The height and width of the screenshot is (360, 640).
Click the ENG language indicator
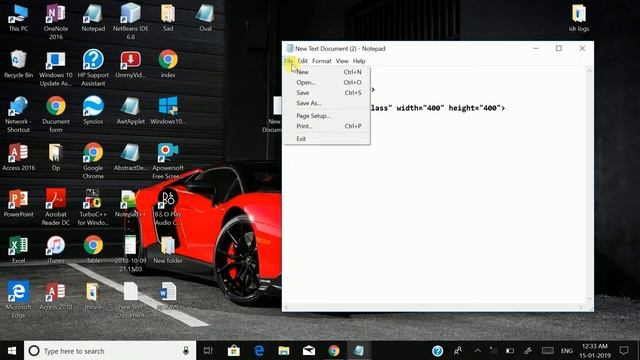coord(567,351)
